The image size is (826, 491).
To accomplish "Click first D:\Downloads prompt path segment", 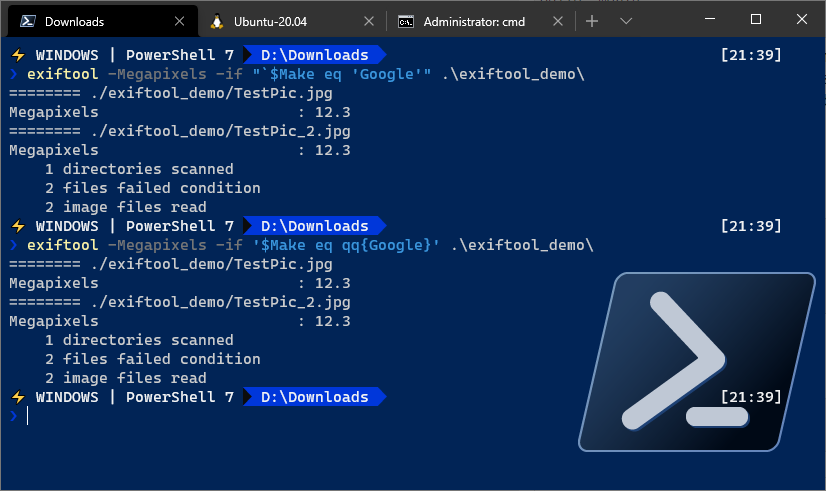I will 314,55.
